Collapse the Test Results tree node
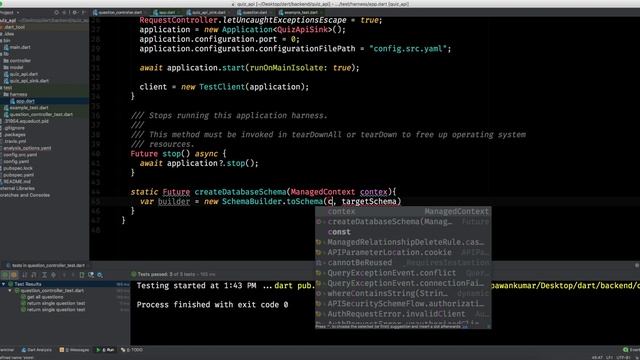This screenshot has height=360, width=640. point(4,284)
